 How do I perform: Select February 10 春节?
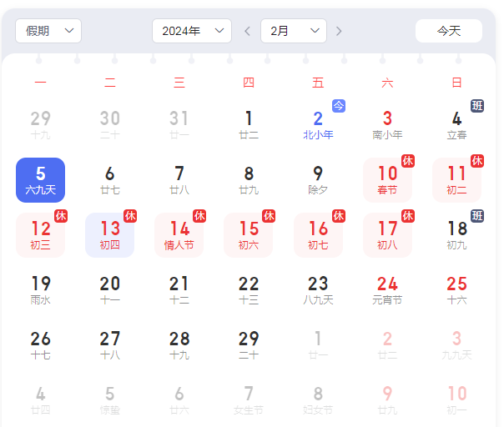(x=387, y=180)
